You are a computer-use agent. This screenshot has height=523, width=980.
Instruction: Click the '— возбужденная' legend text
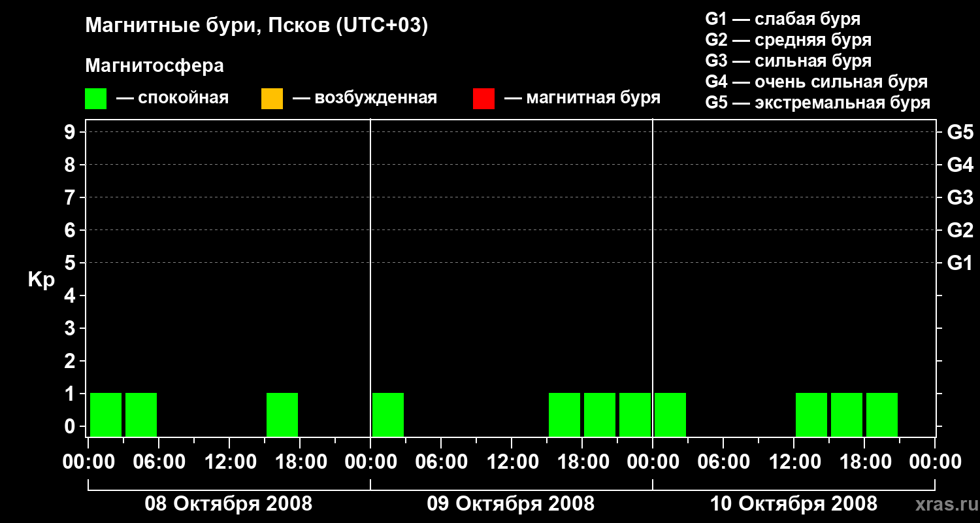pos(365,98)
